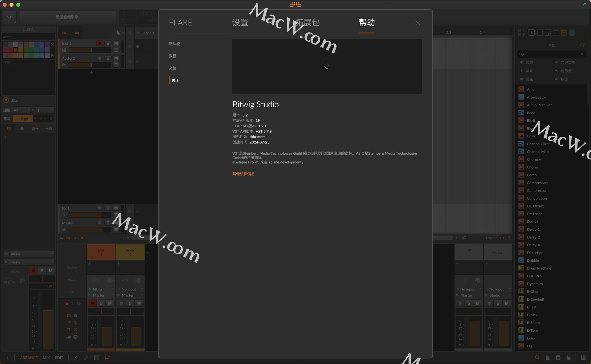Open the touch hand icon in bottom bar
The image size is (591, 364).
coord(569,358)
